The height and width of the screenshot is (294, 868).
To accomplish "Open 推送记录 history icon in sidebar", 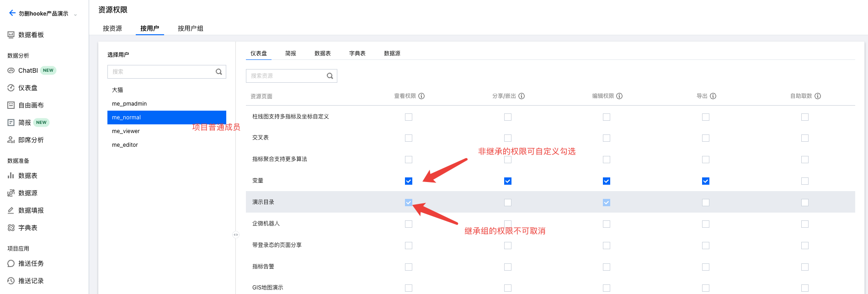I will (x=11, y=281).
